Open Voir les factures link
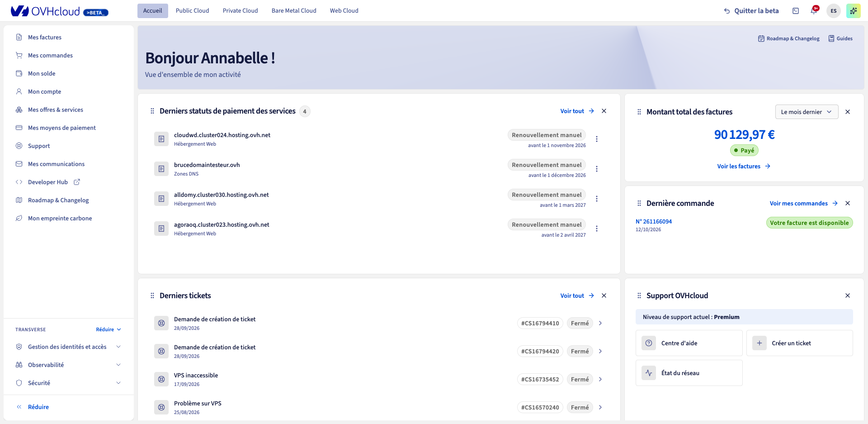 pos(744,166)
